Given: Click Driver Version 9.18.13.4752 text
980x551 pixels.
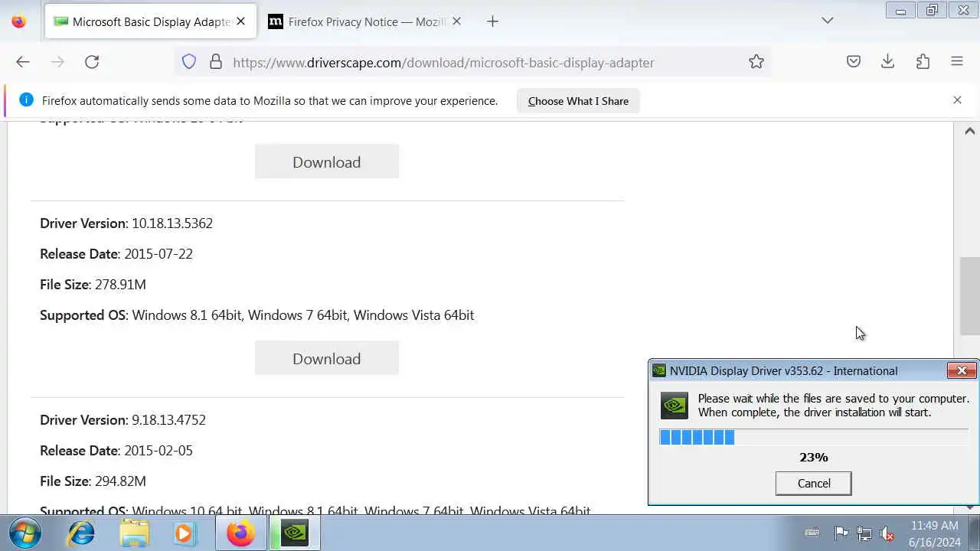Looking at the screenshot, I should click(122, 420).
